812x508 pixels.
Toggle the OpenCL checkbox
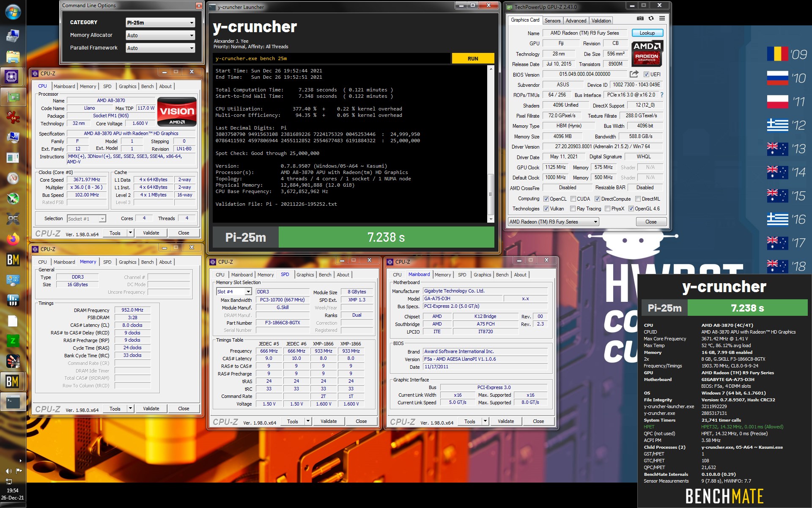pyautogui.click(x=546, y=199)
